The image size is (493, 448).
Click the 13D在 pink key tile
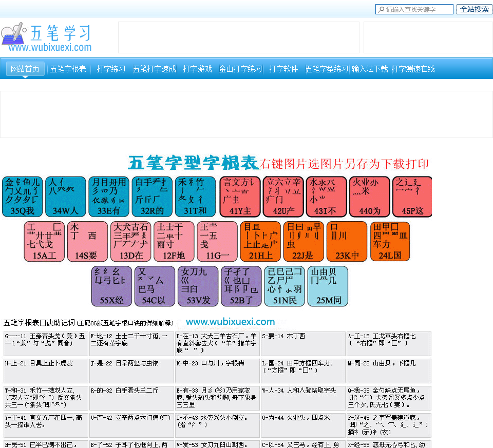pyautogui.click(x=131, y=241)
